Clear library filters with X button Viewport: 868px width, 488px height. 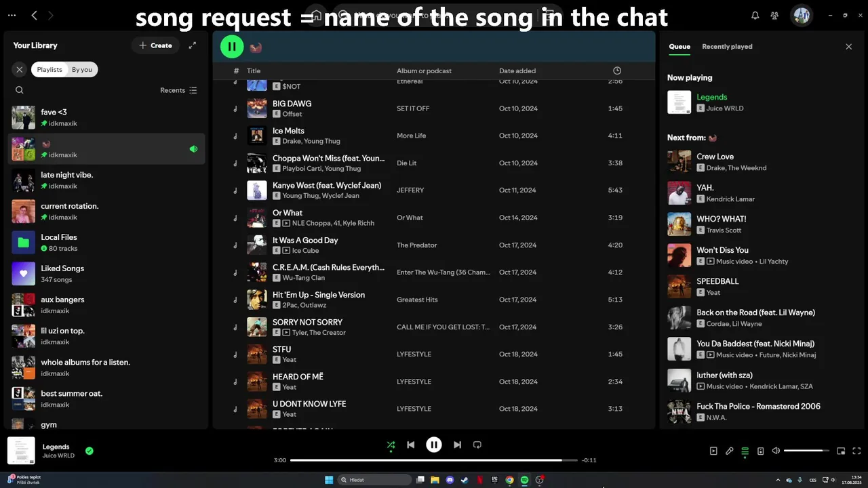click(x=20, y=69)
